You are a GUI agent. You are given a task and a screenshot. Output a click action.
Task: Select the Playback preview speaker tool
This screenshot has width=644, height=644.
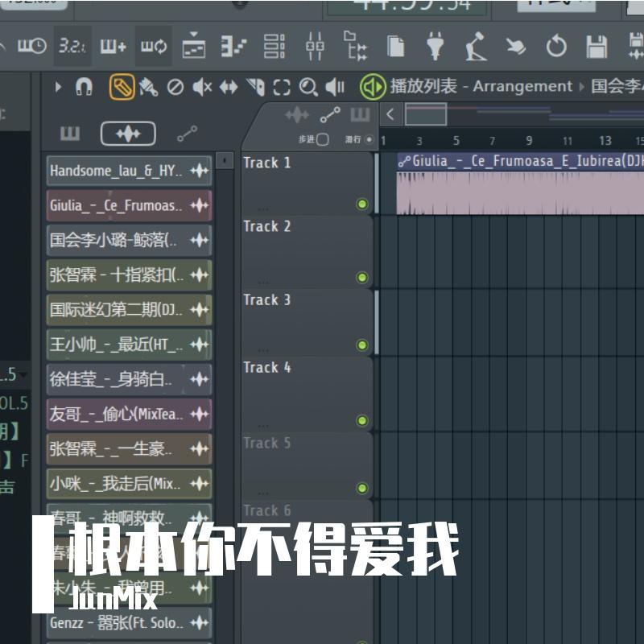tap(333, 87)
